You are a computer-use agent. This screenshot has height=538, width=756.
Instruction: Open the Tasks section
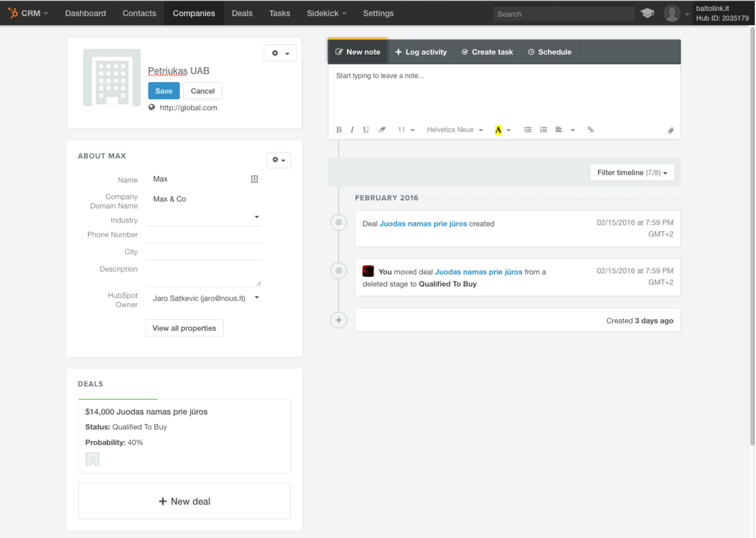[280, 13]
